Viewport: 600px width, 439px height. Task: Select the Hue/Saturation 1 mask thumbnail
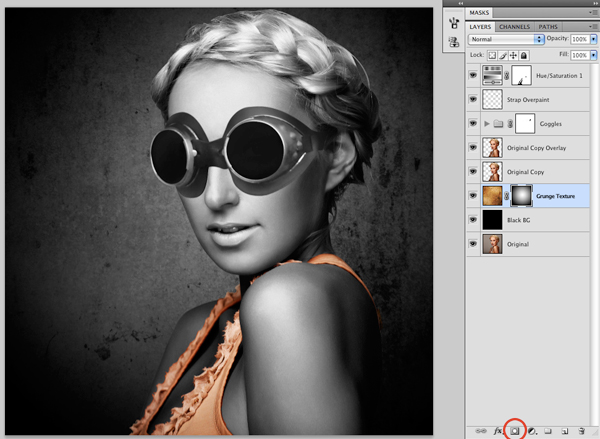[x=522, y=75]
